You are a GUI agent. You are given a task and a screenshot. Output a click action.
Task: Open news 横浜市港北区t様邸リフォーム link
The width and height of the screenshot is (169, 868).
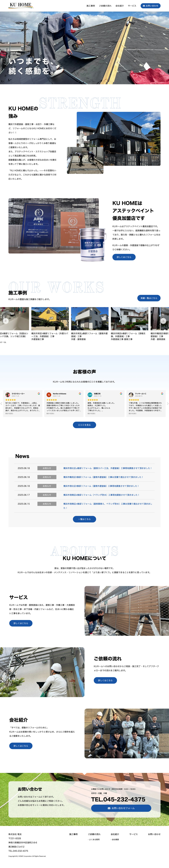[101, 486]
